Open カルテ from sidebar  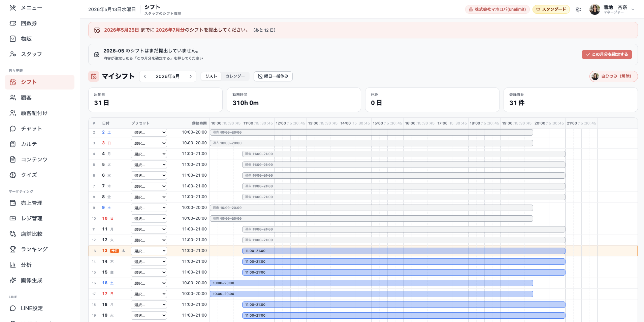(39, 144)
